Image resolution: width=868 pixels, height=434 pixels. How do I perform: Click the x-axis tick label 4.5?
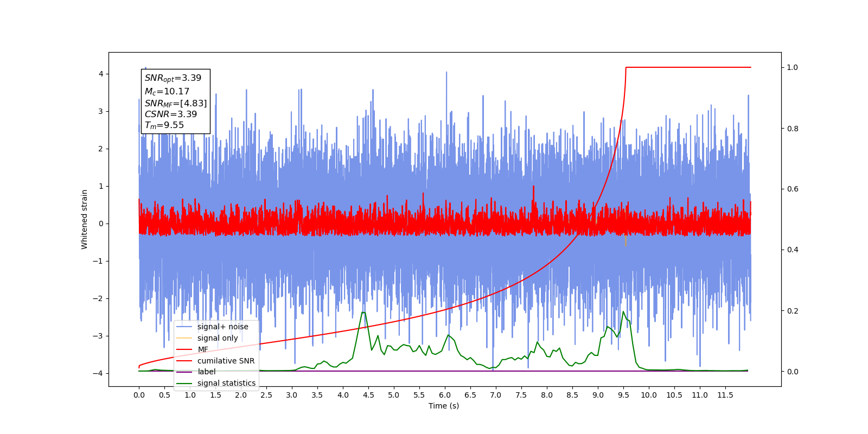tap(368, 395)
